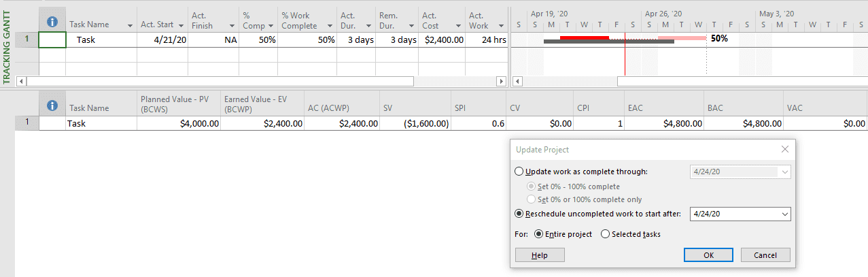868x277 pixels.
Task: Select 'Update work as complete through' option
Action: click(x=521, y=172)
